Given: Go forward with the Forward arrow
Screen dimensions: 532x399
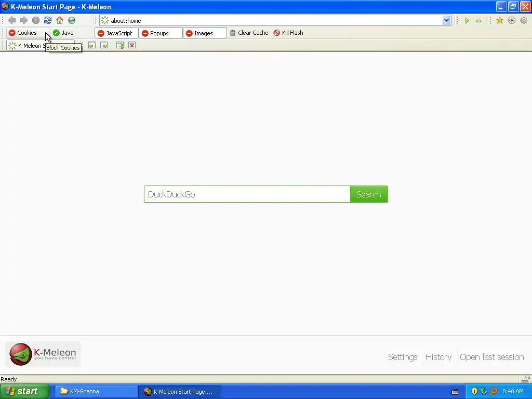Looking at the screenshot, I should coord(24,20).
